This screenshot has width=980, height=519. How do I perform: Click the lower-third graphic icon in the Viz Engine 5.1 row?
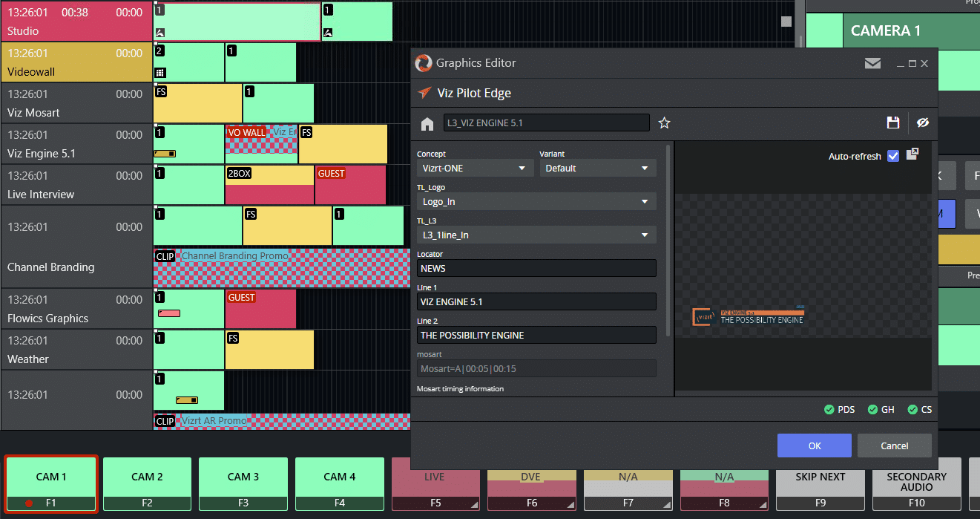pyautogui.click(x=165, y=154)
